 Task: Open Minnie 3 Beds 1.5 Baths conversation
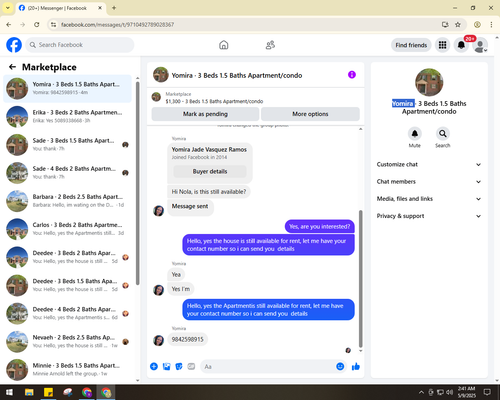coord(67,369)
